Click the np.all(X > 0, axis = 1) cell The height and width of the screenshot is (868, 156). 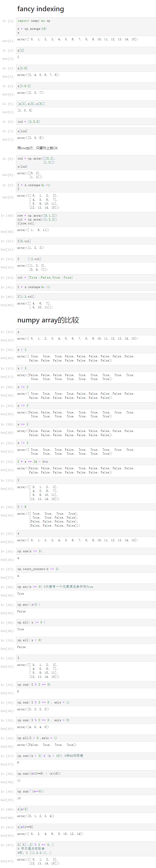click(x=86, y=738)
